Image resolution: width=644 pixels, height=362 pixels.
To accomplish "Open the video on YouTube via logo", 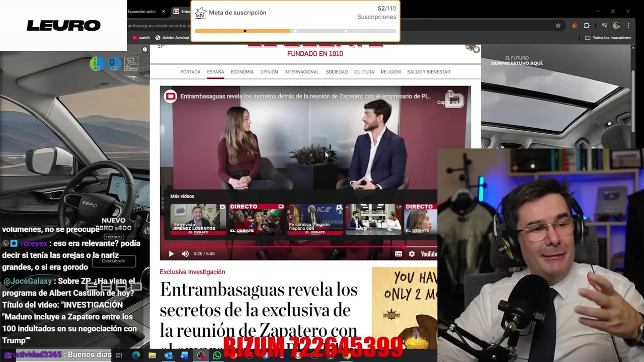I will pyautogui.click(x=429, y=254).
